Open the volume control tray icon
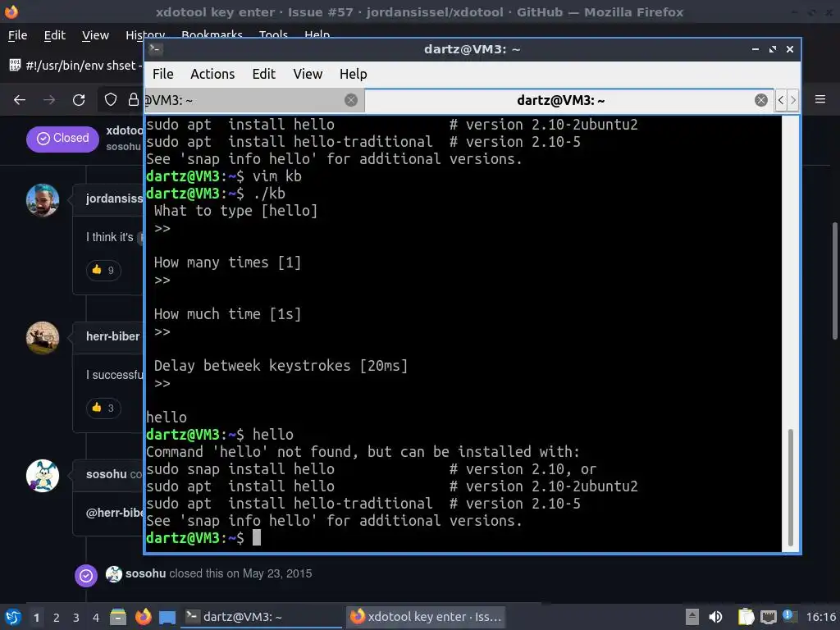The height and width of the screenshot is (630, 840). (x=715, y=617)
